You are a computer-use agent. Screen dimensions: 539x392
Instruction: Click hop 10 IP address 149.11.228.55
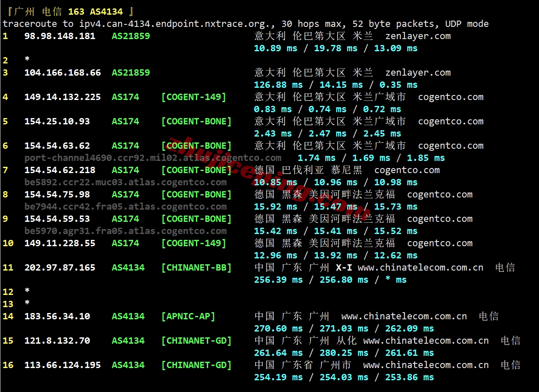point(60,243)
